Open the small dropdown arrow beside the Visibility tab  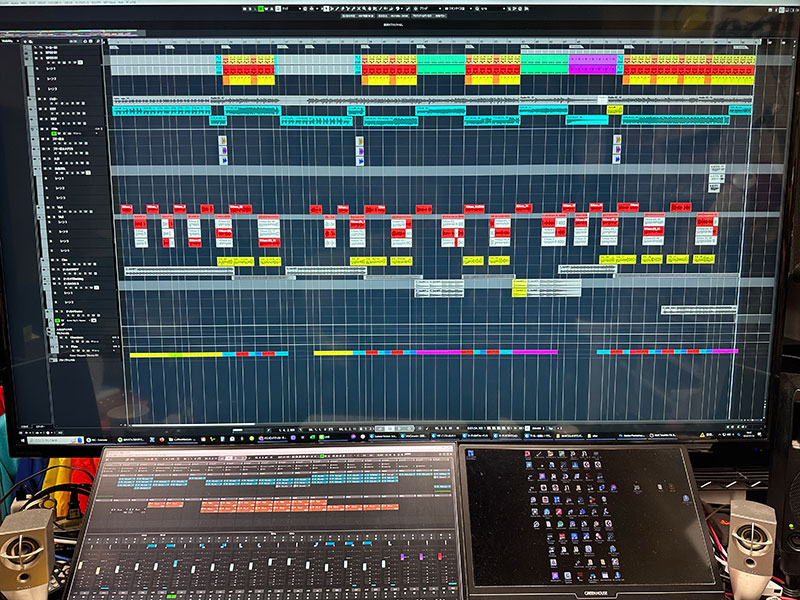pyautogui.click(x=18, y=41)
